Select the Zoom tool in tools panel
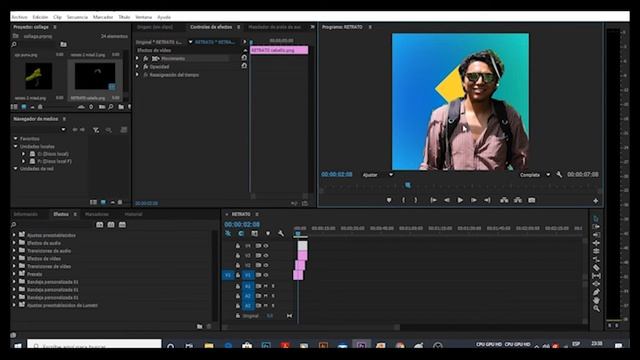 tap(596, 309)
